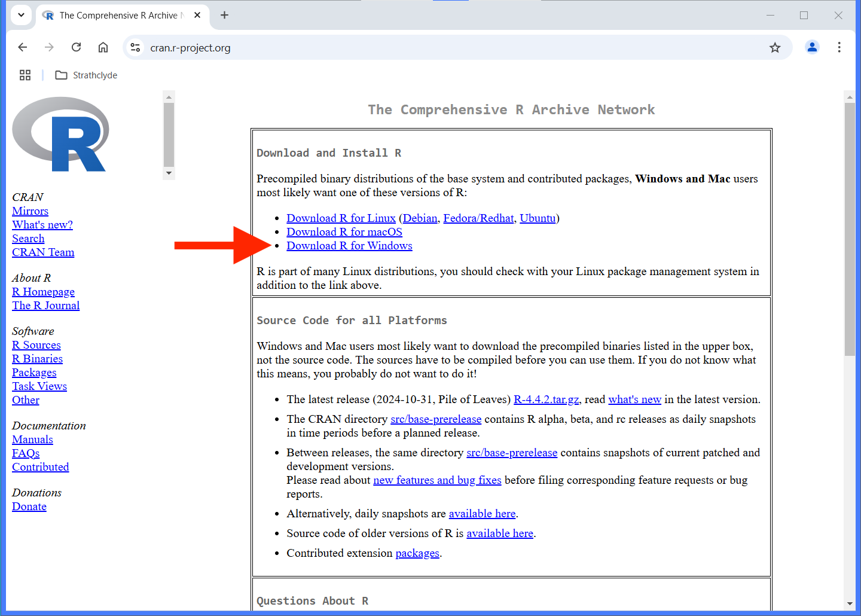Open the Strathclyde bookmarks folder
861x616 pixels.
click(86, 75)
